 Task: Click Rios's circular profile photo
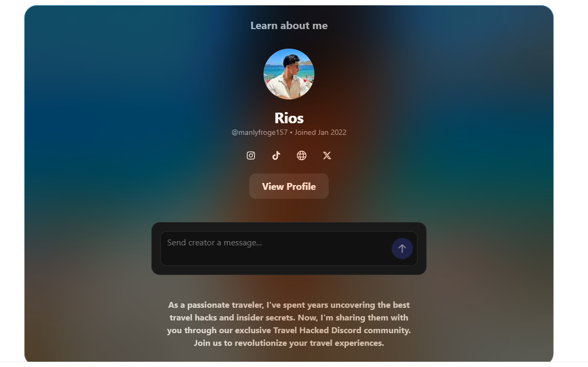pyautogui.click(x=289, y=74)
